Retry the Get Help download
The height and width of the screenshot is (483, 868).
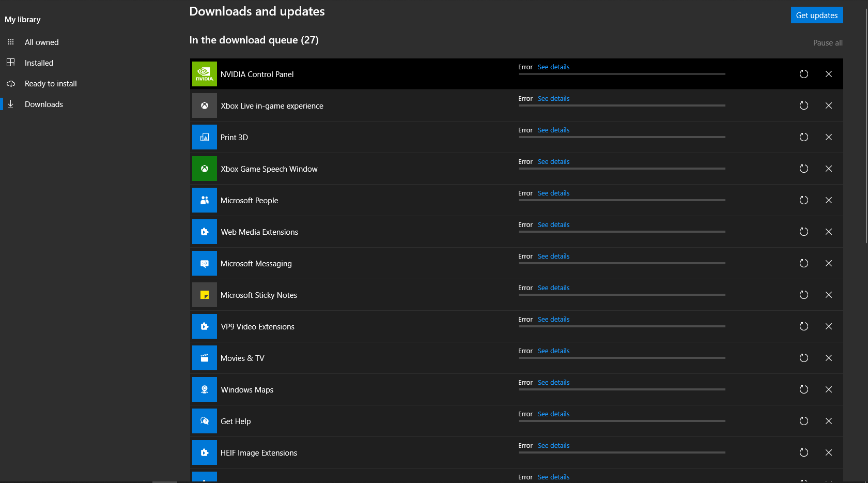(804, 421)
